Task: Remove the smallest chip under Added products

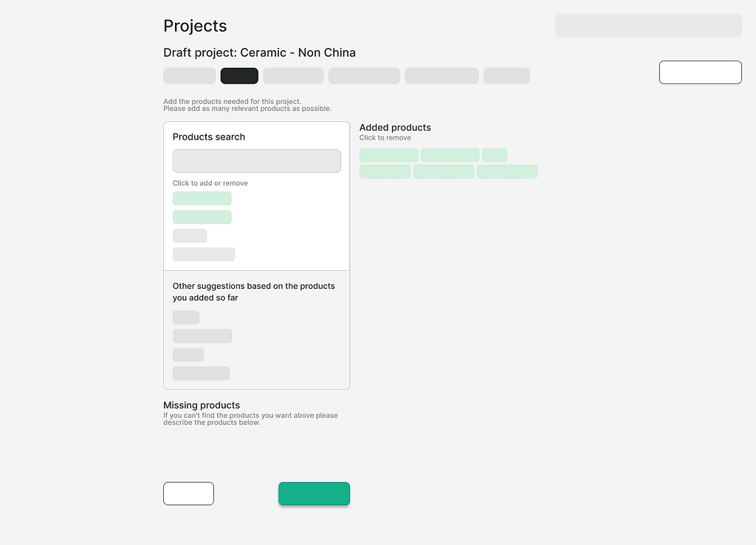Action: click(x=495, y=155)
